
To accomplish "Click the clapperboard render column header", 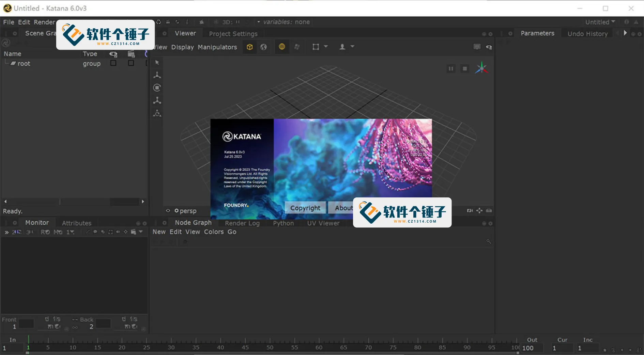I will point(131,54).
